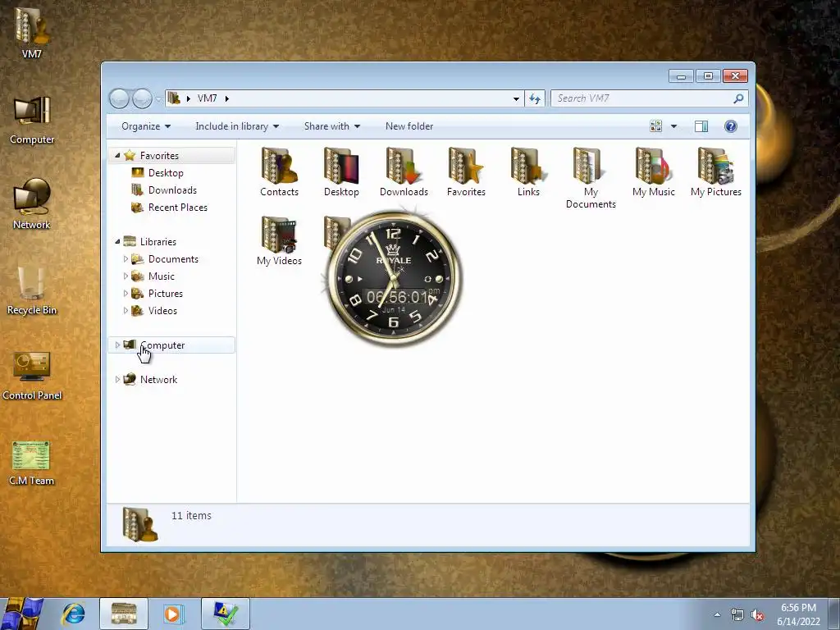Expand the Network tree node
This screenshot has height=630, width=840.
(x=117, y=379)
